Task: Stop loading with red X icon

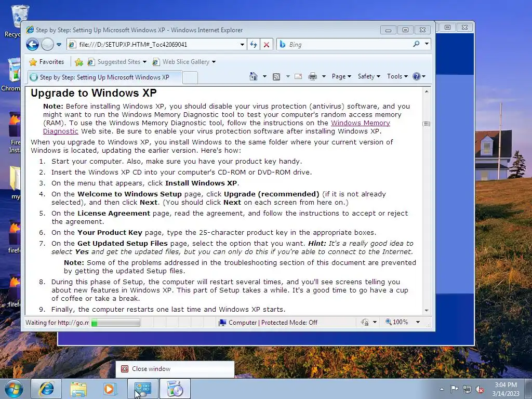Action: [267, 45]
